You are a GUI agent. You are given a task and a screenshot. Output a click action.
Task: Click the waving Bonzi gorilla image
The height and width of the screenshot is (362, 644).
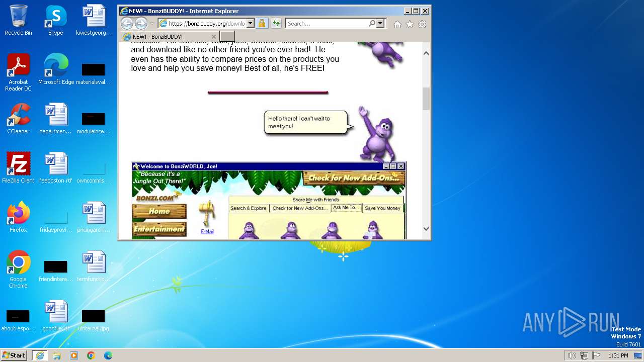[x=377, y=134]
